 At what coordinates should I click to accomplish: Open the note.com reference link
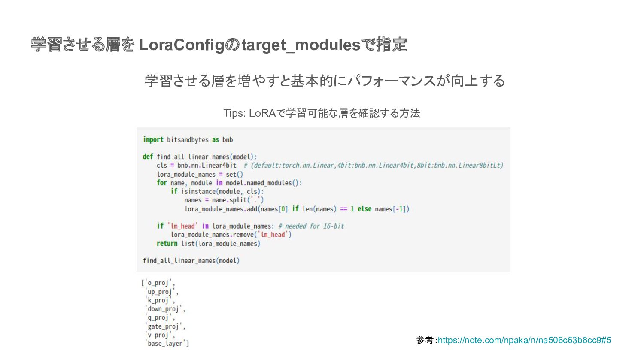524,340
